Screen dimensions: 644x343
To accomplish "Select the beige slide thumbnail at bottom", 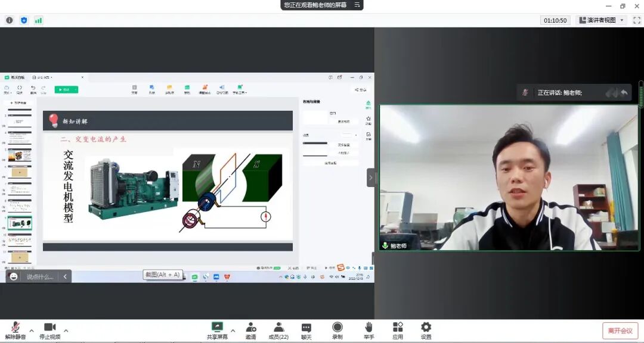I will (x=19, y=257).
